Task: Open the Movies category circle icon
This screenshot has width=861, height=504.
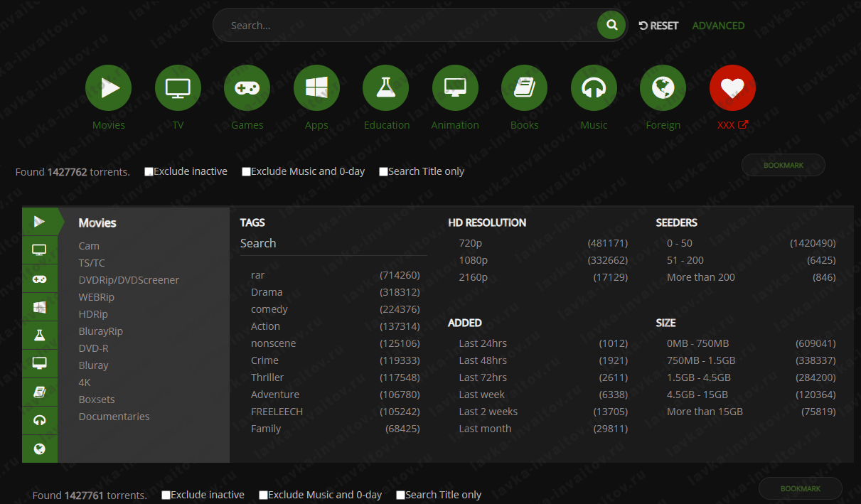Action: 108,88
